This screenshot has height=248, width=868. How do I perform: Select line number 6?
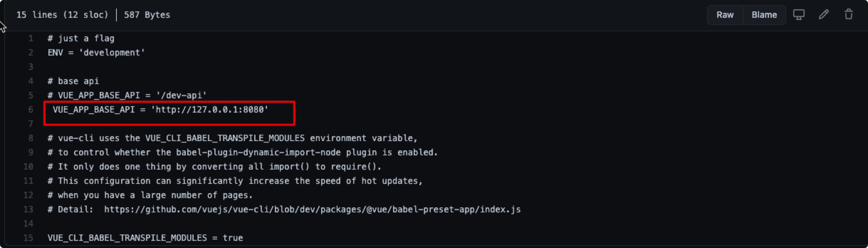coord(31,110)
